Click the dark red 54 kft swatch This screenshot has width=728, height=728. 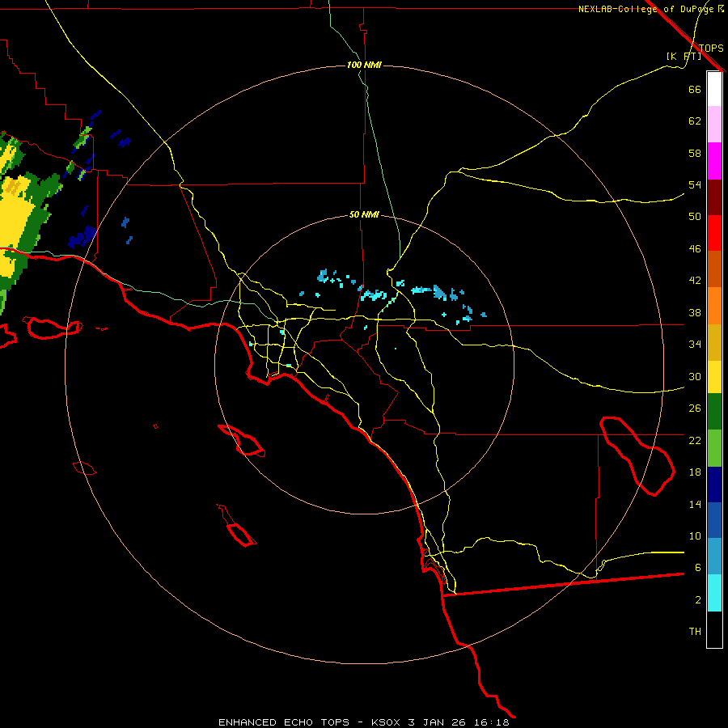coord(714,197)
